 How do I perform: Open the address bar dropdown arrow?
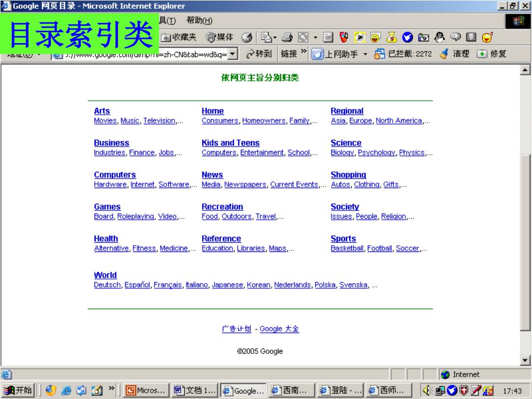232,54
